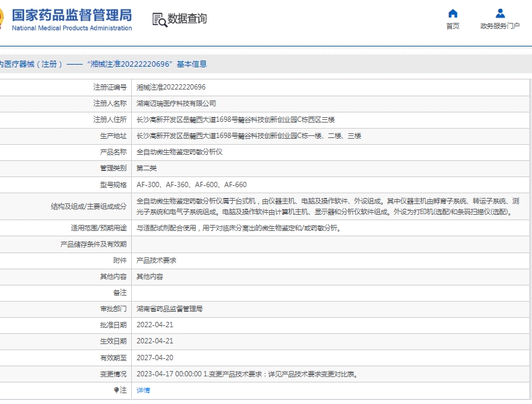Click the 首页 text label
The image size is (532, 404).
[453, 26]
